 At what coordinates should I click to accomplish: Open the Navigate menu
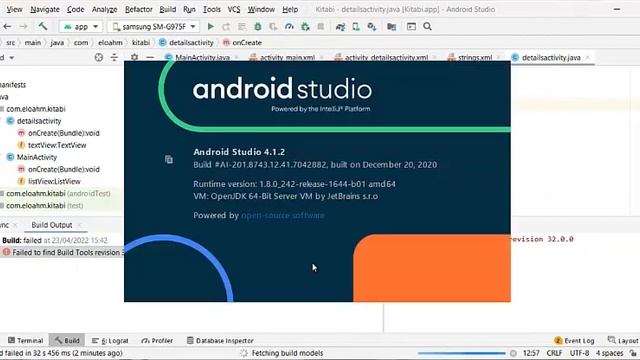(x=45, y=9)
